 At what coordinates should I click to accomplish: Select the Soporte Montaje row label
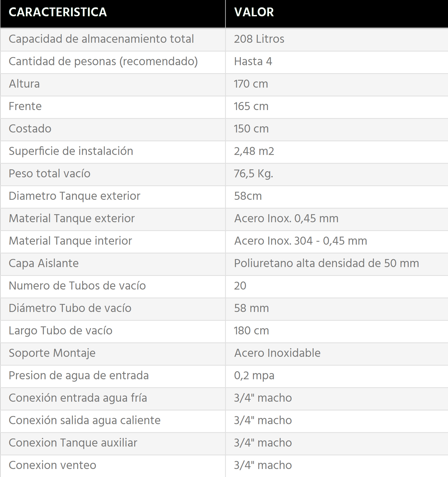pos(52,353)
